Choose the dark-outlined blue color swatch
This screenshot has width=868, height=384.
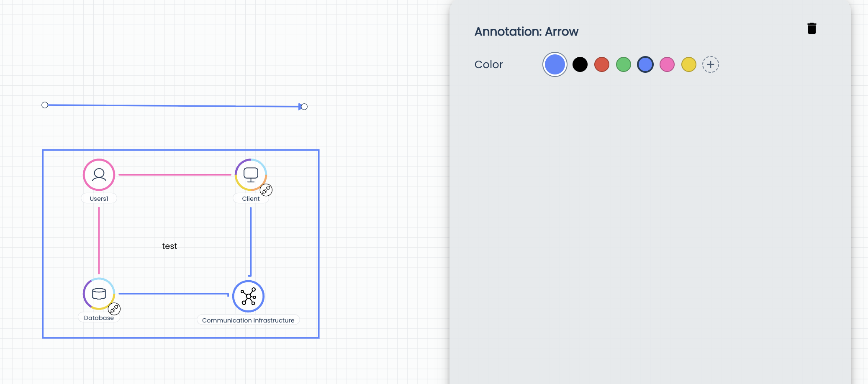pyautogui.click(x=645, y=64)
